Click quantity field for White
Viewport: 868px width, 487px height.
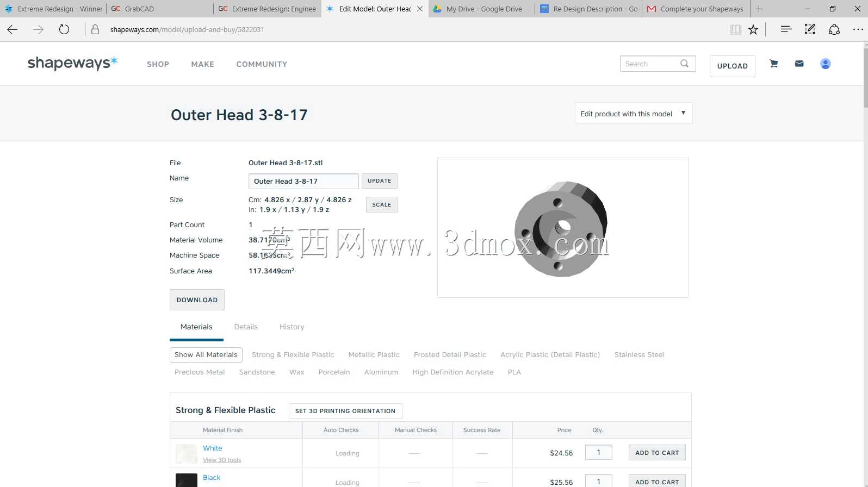pos(599,452)
